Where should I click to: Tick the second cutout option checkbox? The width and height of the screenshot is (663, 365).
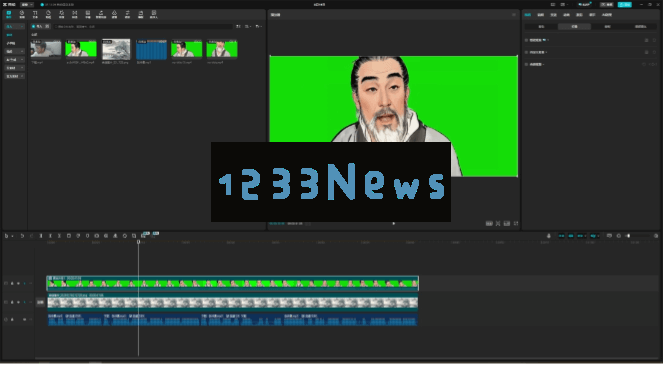[526, 52]
